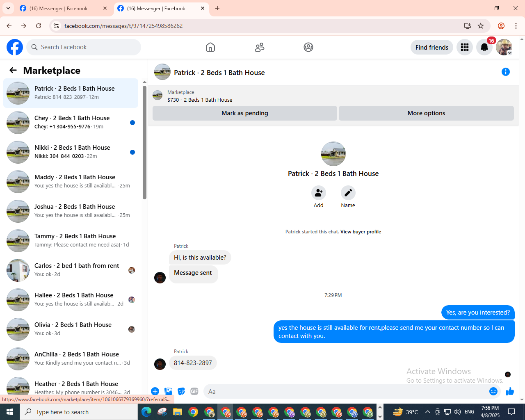Open a new browser tab

217,8
